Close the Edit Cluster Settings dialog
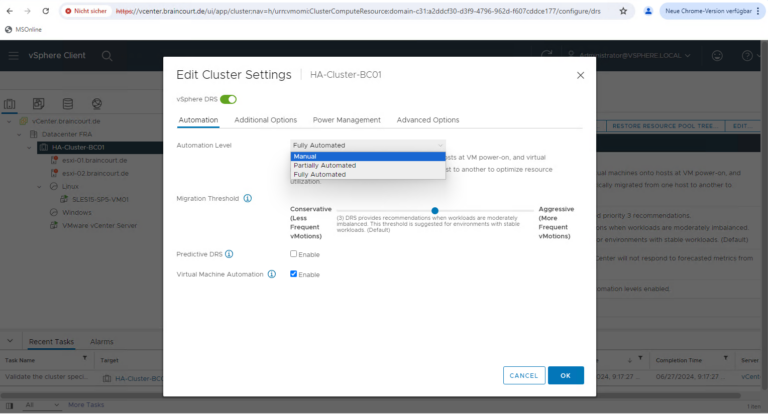 (x=580, y=75)
